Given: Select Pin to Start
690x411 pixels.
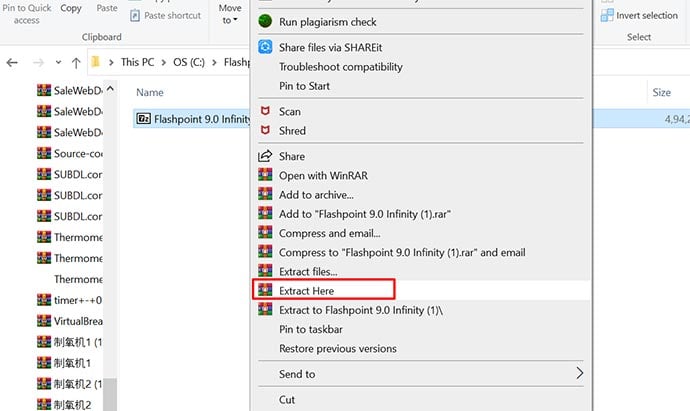Looking at the screenshot, I should tap(304, 86).
